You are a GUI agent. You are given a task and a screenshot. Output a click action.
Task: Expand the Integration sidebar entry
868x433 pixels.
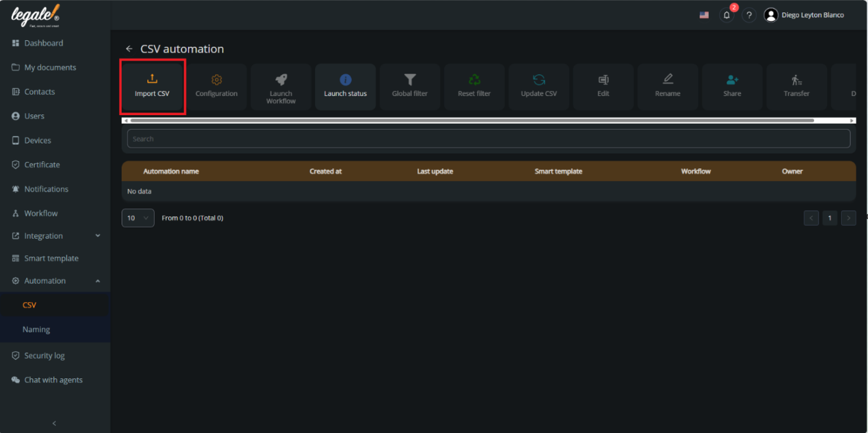coord(55,236)
